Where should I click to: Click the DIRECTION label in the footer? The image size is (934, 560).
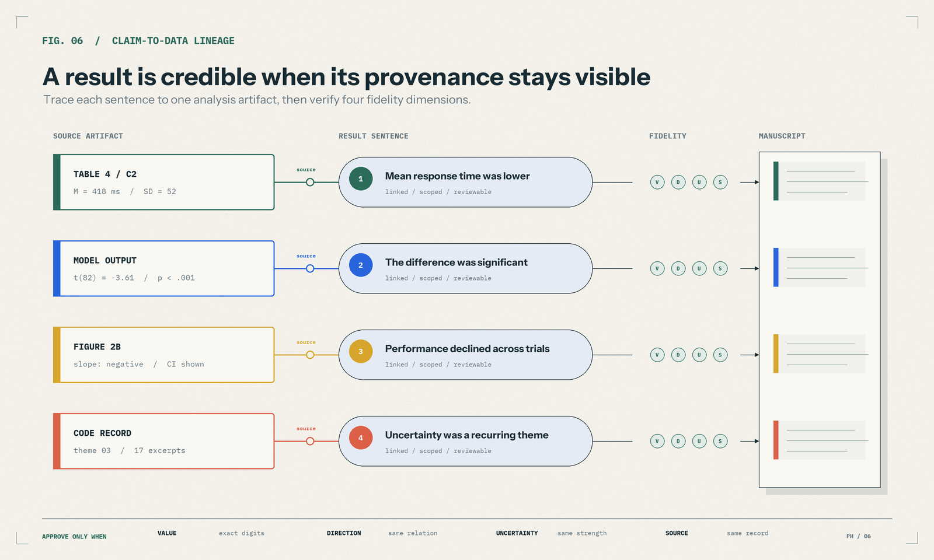tap(344, 533)
